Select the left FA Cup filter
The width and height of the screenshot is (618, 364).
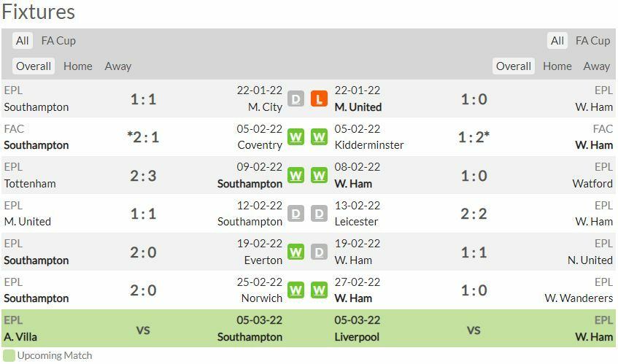click(x=58, y=41)
